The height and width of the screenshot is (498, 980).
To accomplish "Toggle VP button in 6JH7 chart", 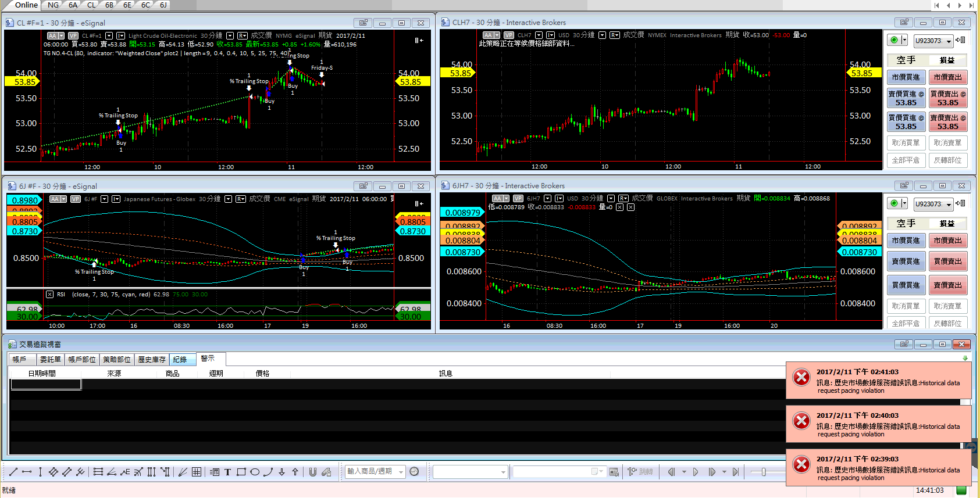I will 518,198.
